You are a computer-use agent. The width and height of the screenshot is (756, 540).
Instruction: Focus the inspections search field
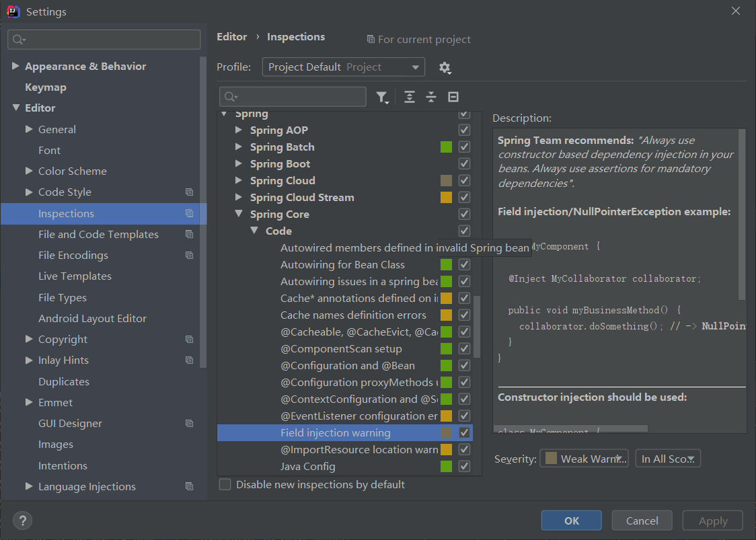[293, 97]
